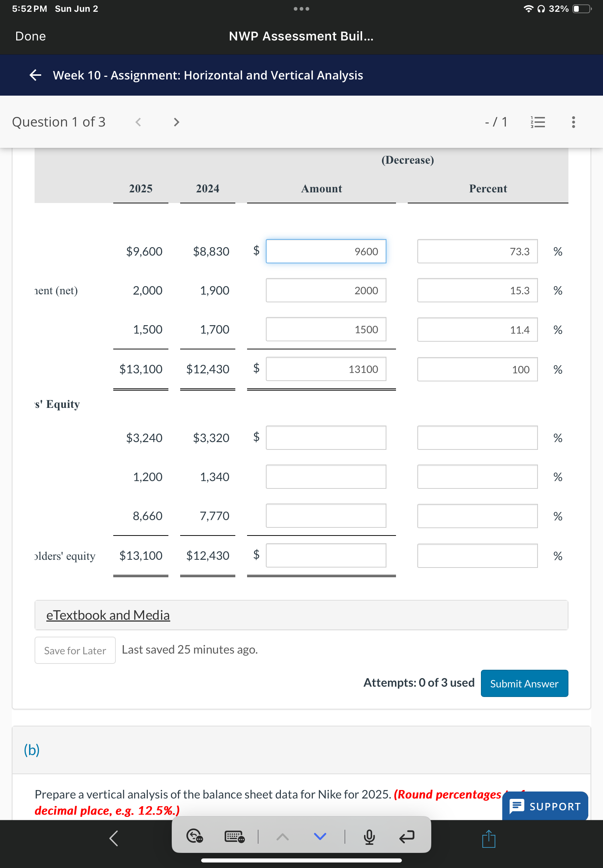The image size is (603, 868).
Task: Tap the battery indicator icon
Action: (x=582, y=9)
